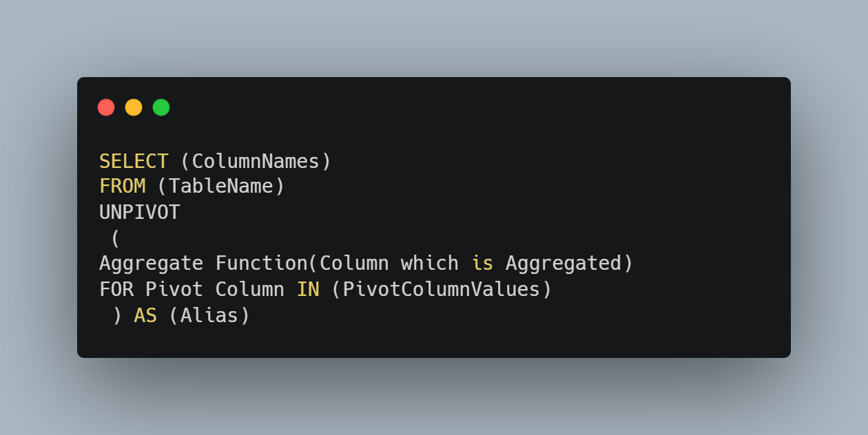
Task: Click the (PivotColumnValues) text
Action: 442,289
